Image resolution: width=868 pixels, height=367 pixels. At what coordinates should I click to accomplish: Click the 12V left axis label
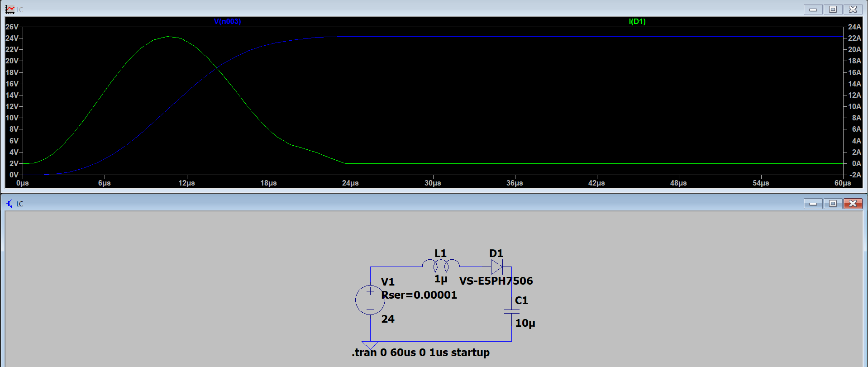pos(12,106)
